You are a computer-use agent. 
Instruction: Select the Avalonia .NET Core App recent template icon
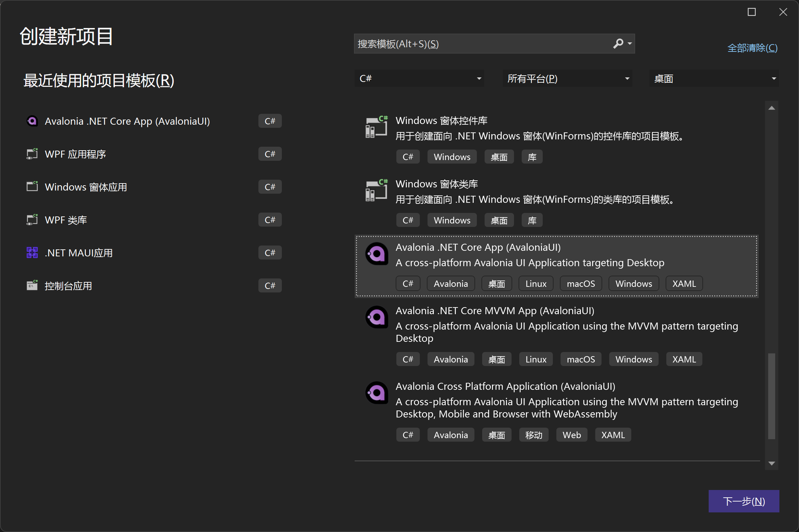[32, 121]
